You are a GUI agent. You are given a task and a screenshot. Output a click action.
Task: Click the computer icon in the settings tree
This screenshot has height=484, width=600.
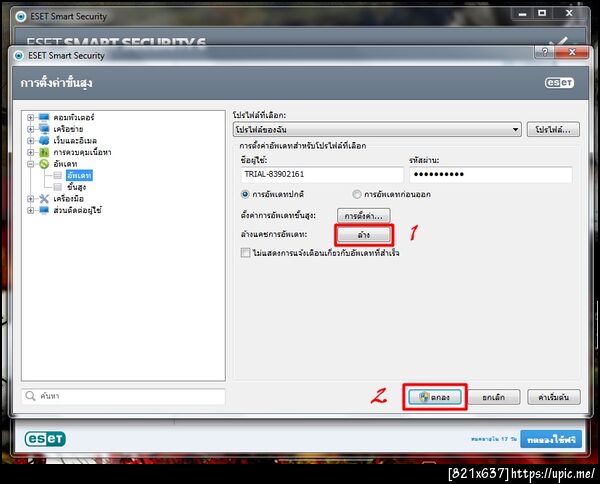(x=44, y=117)
